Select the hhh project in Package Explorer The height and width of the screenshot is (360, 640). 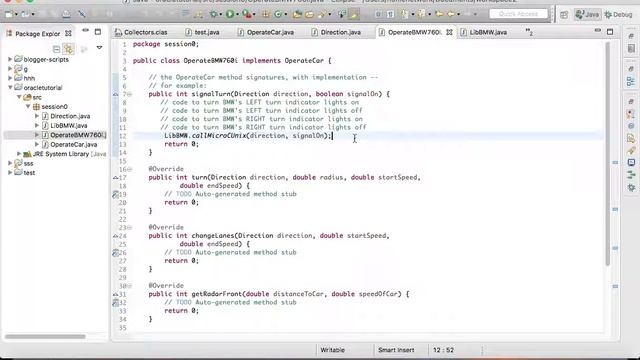click(29, 78)
